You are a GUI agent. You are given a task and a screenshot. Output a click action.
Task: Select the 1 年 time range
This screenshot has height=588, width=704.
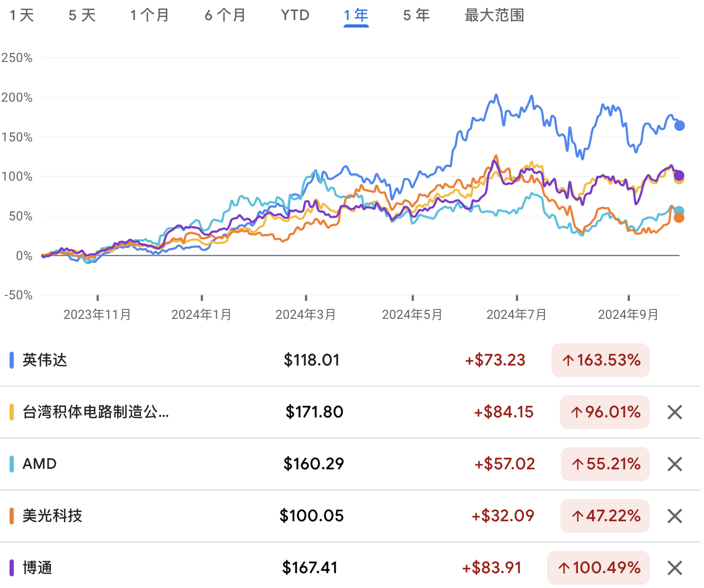point(356,15)
